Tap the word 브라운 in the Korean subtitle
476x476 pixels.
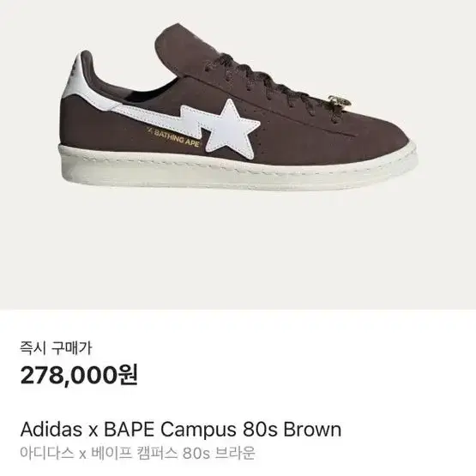tap(235, 453)
